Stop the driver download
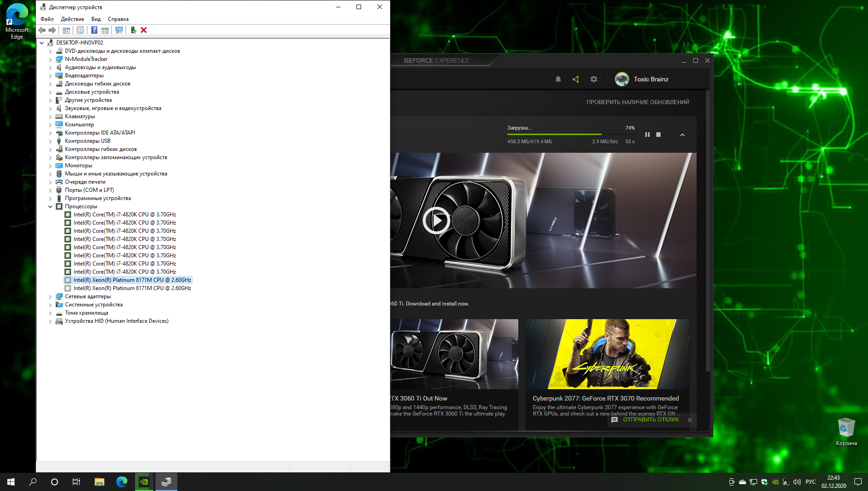The height and width of the screenshot is (491, 868). pos(658,135)
